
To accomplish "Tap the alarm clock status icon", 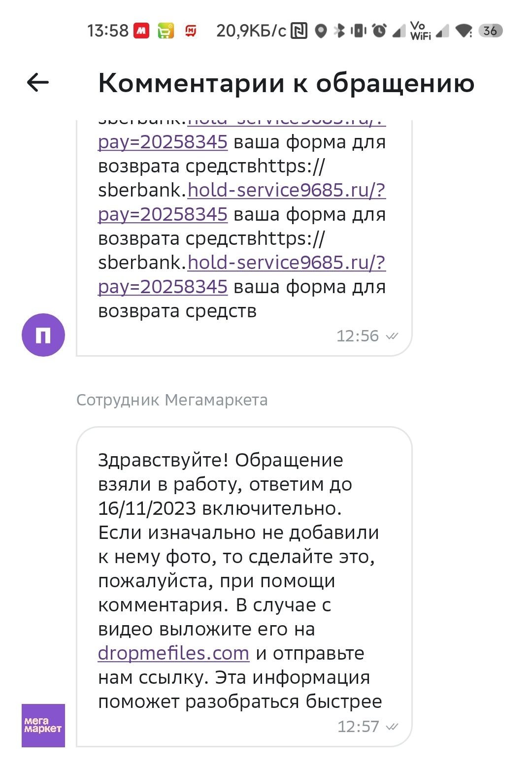I will pos(379,31).
